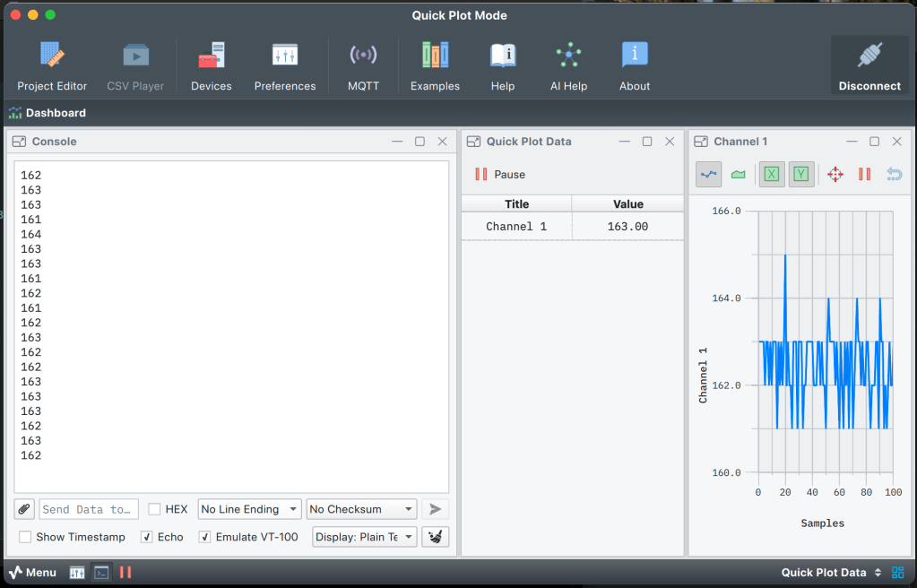Image resolution: width=917 pixels, height=588 pixels.
Task: Open the MQTT configuration
Action: [363, 65]
